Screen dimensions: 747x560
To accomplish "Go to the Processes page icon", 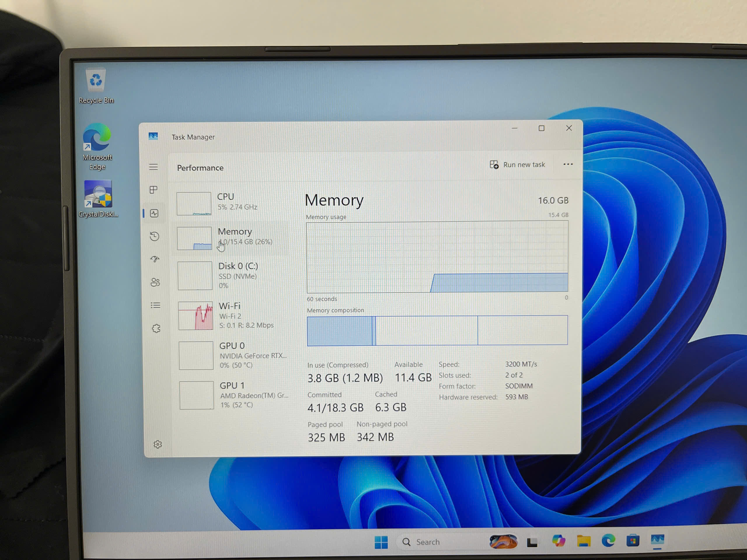I will tap(154, 190).
